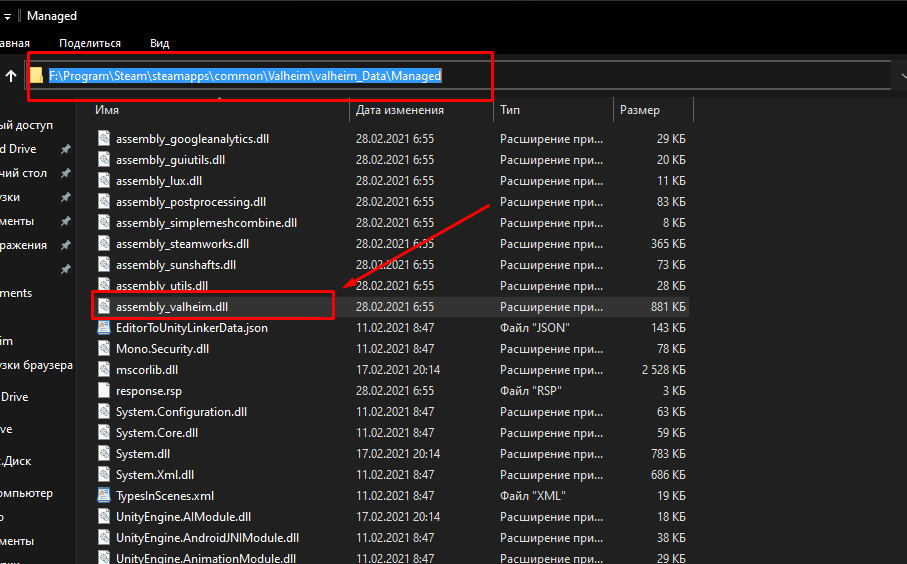Image resolution: width=907 pixels, height=564 pixels.
Task: Switch to the Вид ribbon tab
Action: coord(159,43)
